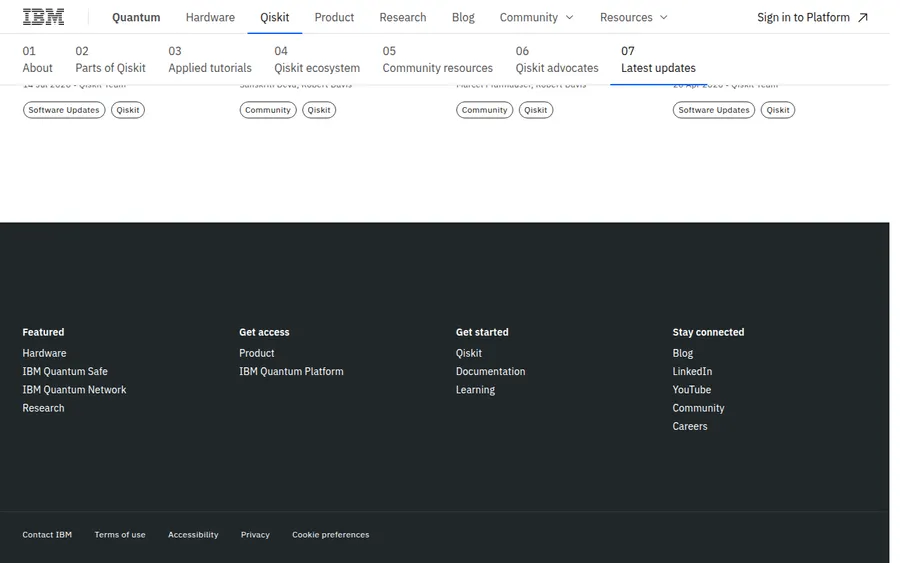Image resolution: width=900 pixels, height=563 pixels.
Task: Click the arrow icon beside Sign in to Platform
Action: coord(863,18)
